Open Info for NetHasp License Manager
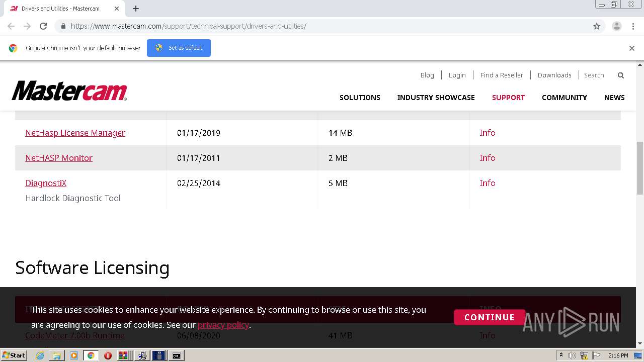This screenshot has height=362, width=644. tap(488, 133)
